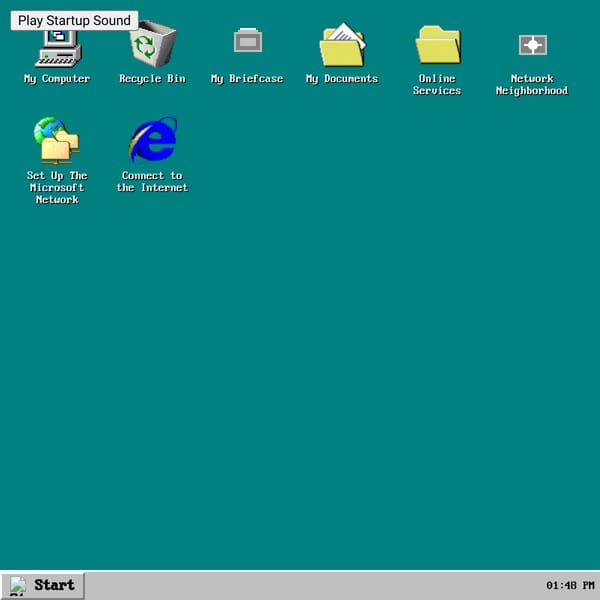Click the "Online Services" label text
Image resolution: width=600 pixels, height=600 pixels.
coord(437,85)
